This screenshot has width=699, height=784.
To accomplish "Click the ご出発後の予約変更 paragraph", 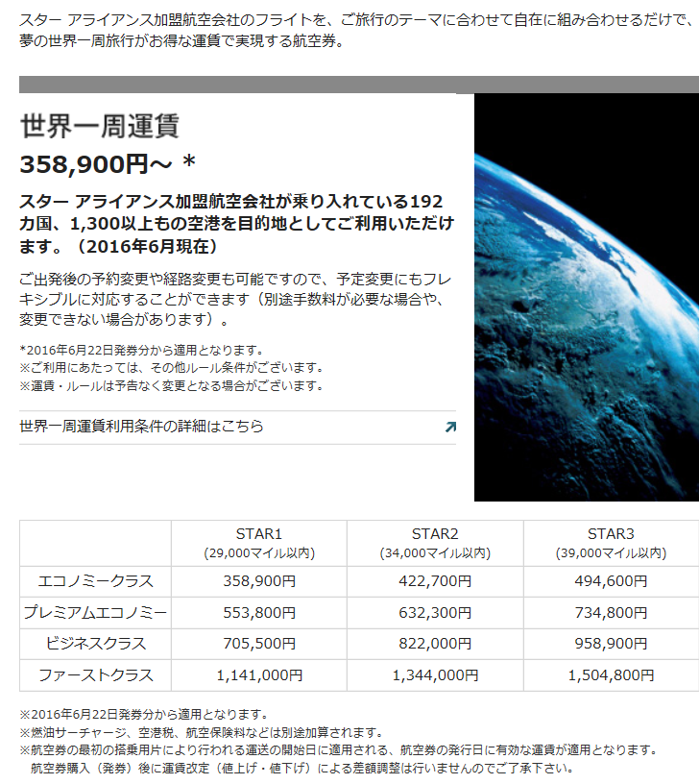I will (235, 299).
